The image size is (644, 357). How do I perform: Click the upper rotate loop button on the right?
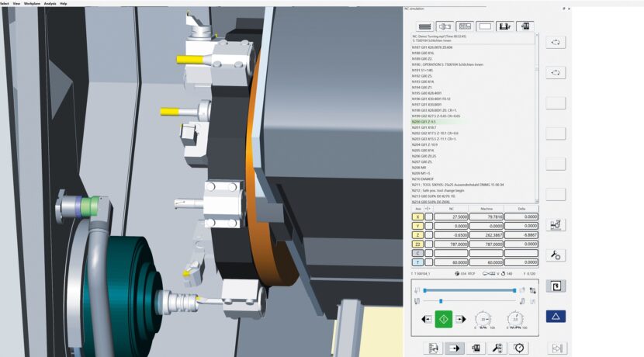point(556,43)
